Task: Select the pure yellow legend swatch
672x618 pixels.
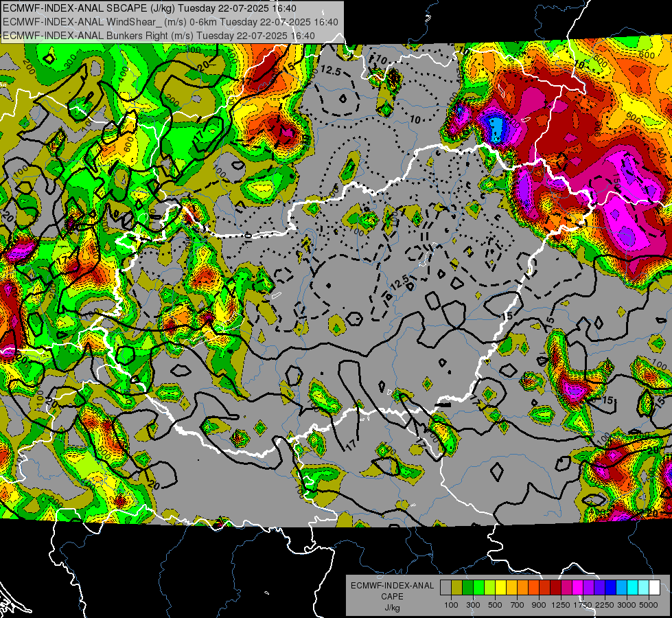Action: coord(500,588)
